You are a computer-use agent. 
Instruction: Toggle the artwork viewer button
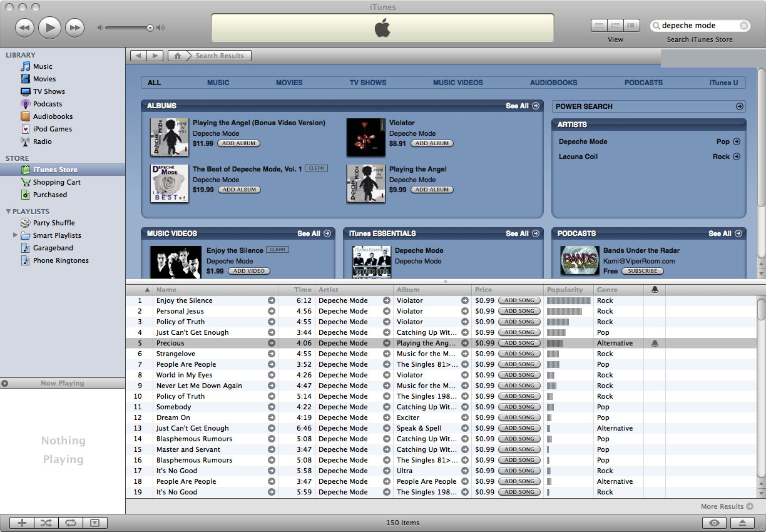[94, 523]
